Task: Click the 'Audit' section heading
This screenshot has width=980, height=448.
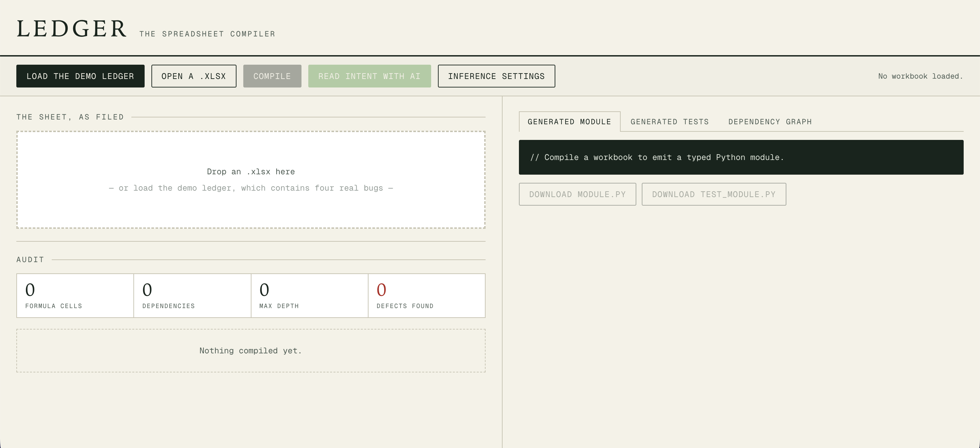Action: coord(30,260)
